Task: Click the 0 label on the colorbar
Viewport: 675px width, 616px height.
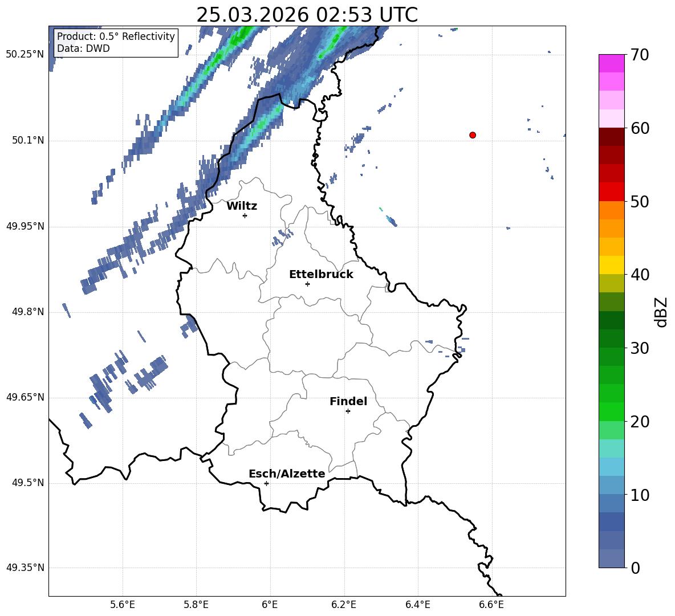Action: 635,568
